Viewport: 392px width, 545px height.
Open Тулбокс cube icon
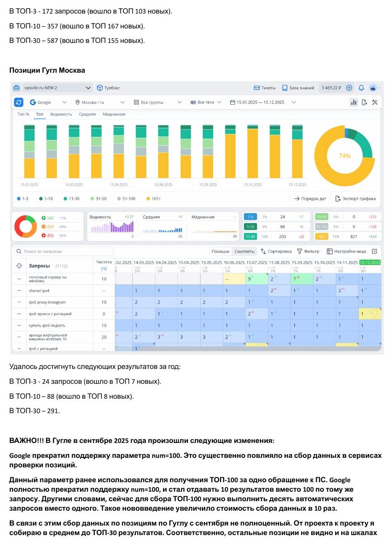(x=100, y=88)
